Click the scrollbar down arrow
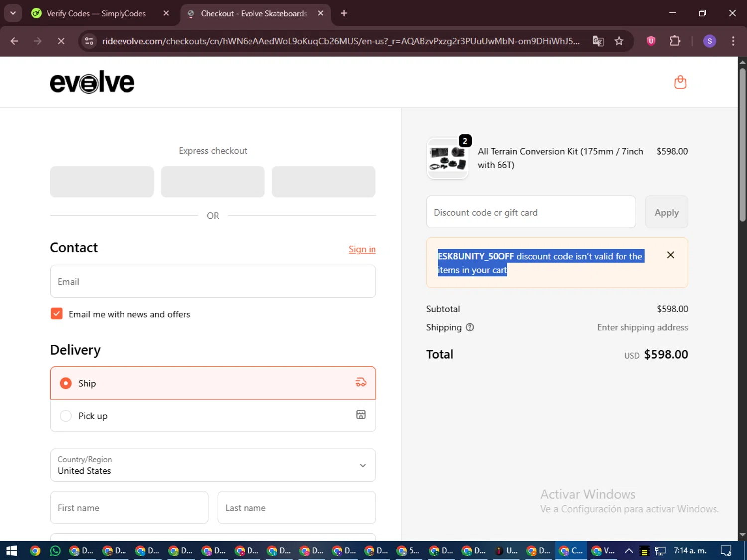Screen dimensions: 747x560 (x=742, y=535)
